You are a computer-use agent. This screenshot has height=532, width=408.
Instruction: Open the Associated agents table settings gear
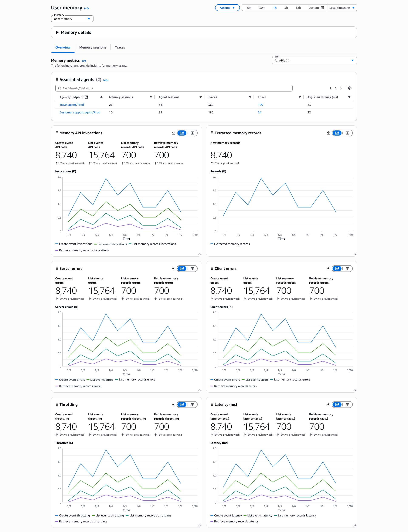(350, 88)
